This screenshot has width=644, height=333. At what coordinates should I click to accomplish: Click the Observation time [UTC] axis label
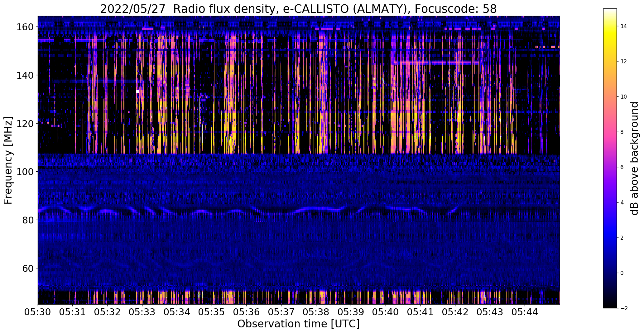point(298,324)
